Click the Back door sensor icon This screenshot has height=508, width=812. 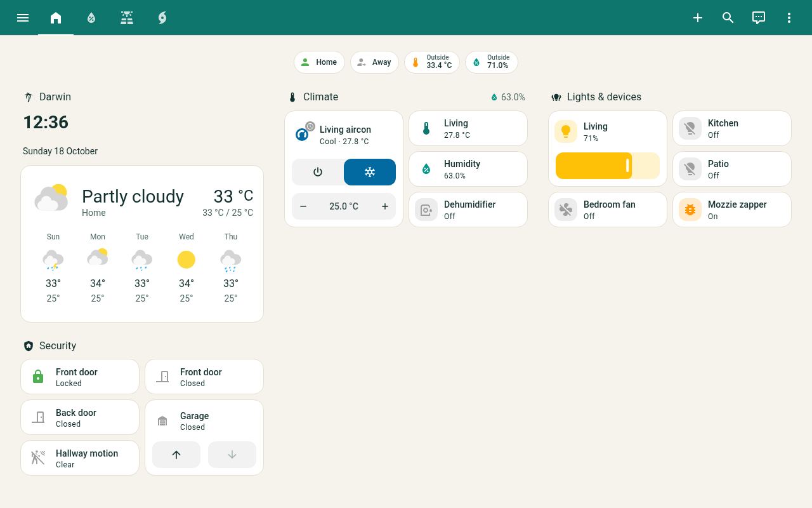point(38,417)
